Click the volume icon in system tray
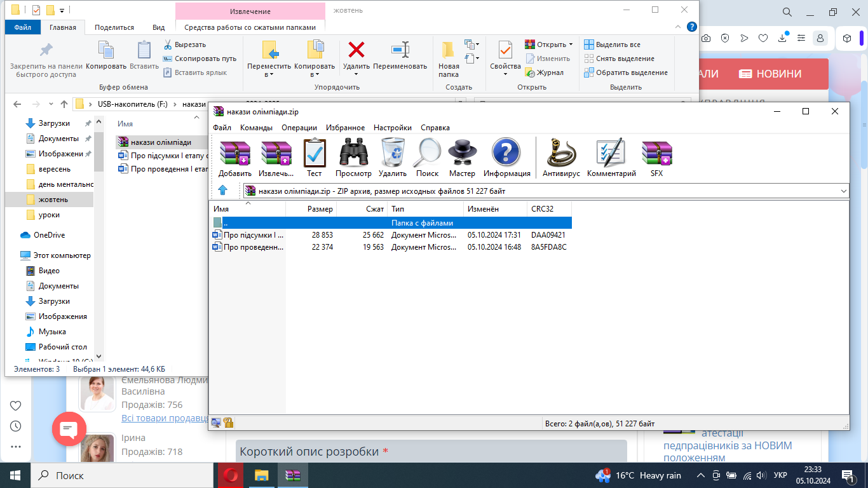Image resolution: width=868 pixels, height=488 pixels. (760, 475)
